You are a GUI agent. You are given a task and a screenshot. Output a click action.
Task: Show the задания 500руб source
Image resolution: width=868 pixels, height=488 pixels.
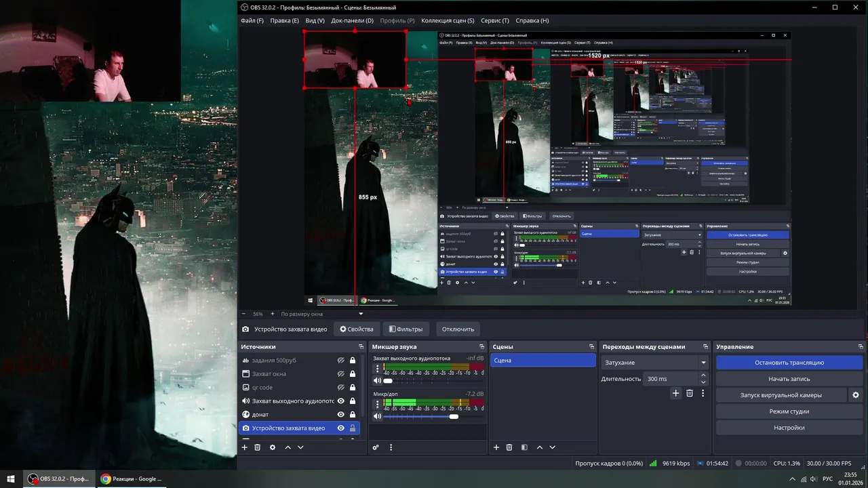click(x=341, y=361)
